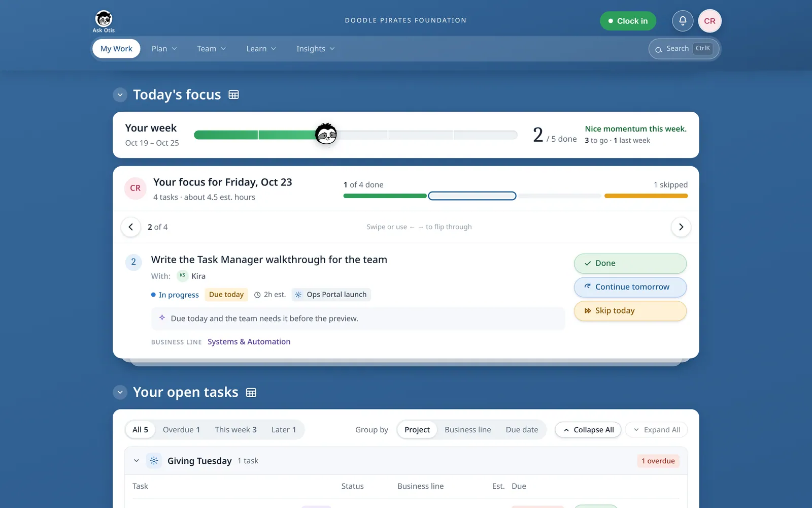Collapse the Your open tasks section
This screenshot has width=812, height=508.
(x=120, y=392)
